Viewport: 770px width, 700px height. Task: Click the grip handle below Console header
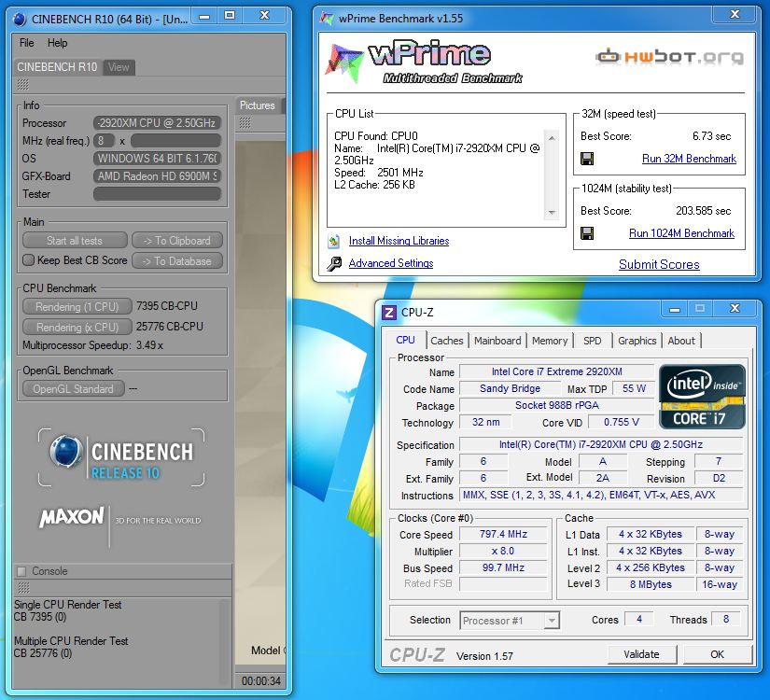23,587
